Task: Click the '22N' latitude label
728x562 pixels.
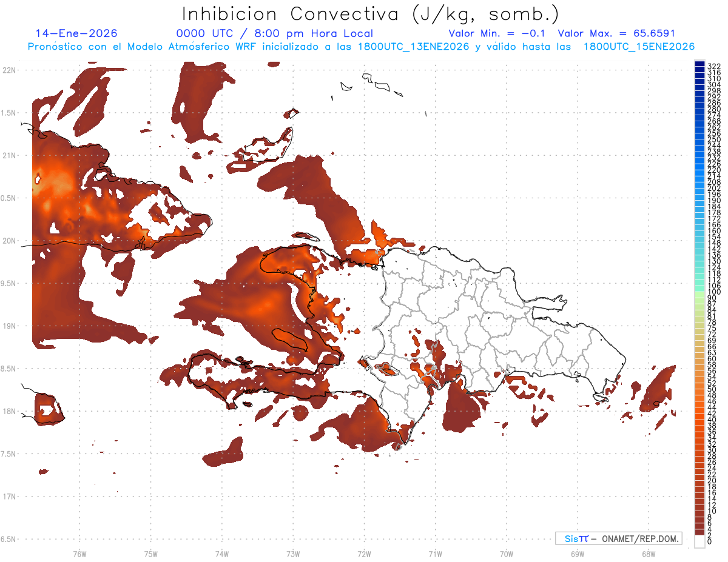Action: click(9, 70)
